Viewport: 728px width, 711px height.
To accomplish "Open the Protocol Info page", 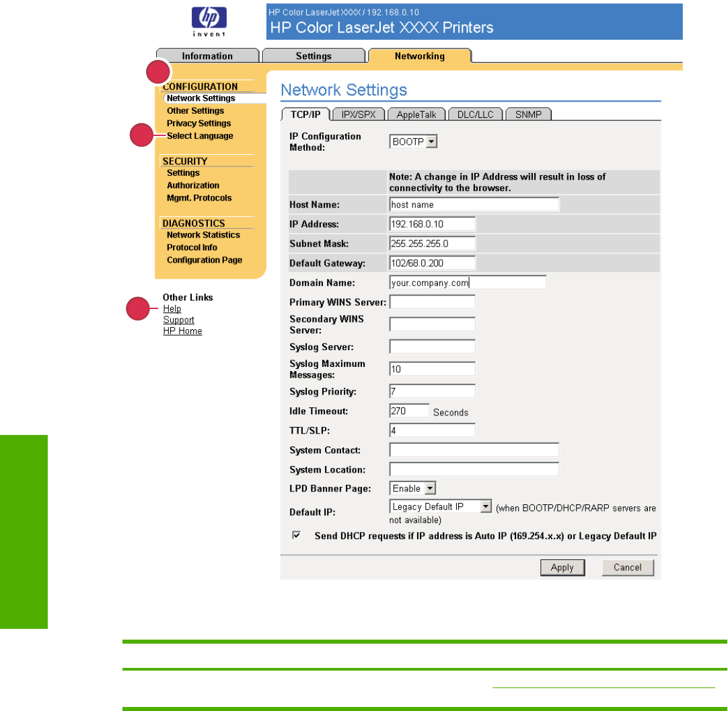I will [x=192, y=248].
